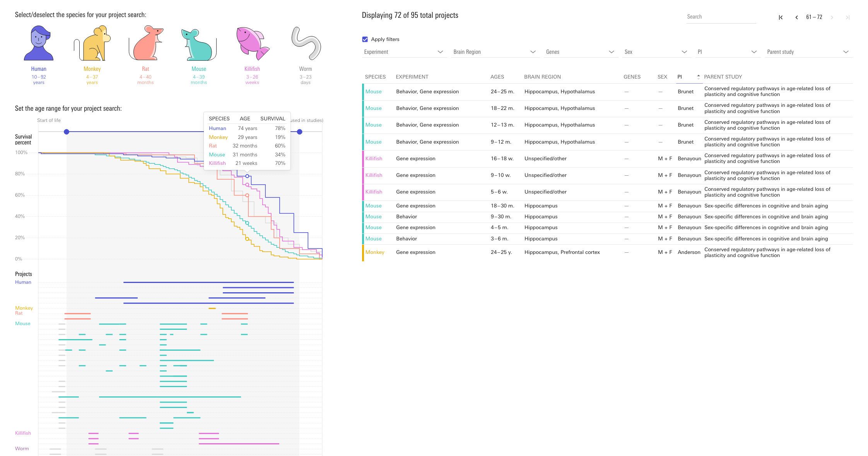The height and width of the screenshot is (456, 868).
Task: Open Mouse Behavior project 9–30 m.
Action: click(x=607, y=217)
